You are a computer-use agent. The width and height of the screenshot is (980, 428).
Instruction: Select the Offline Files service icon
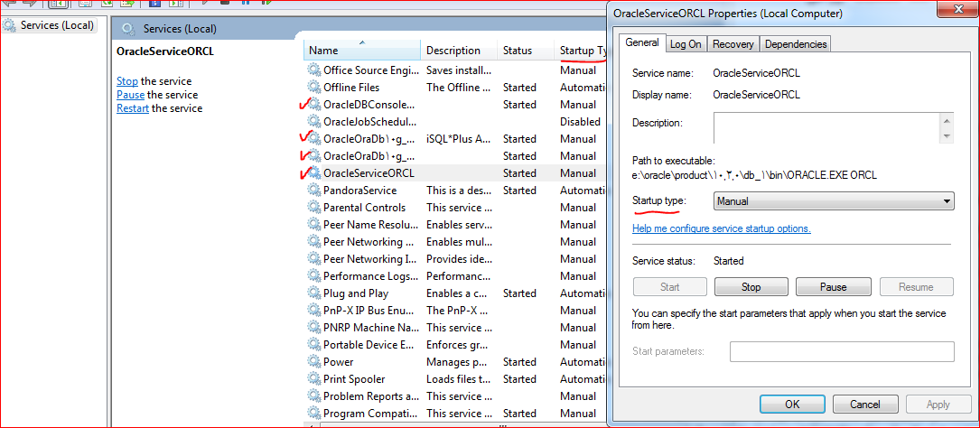314,88
